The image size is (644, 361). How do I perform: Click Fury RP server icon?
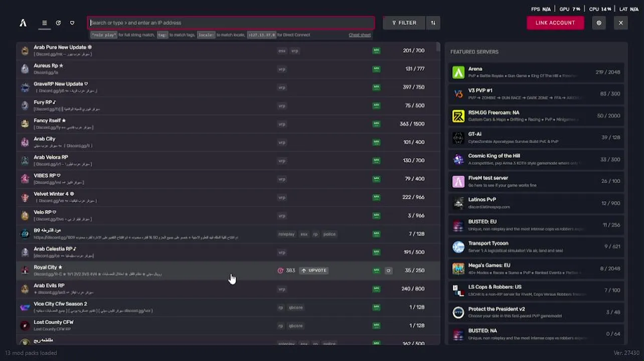(x=25, y=105)
